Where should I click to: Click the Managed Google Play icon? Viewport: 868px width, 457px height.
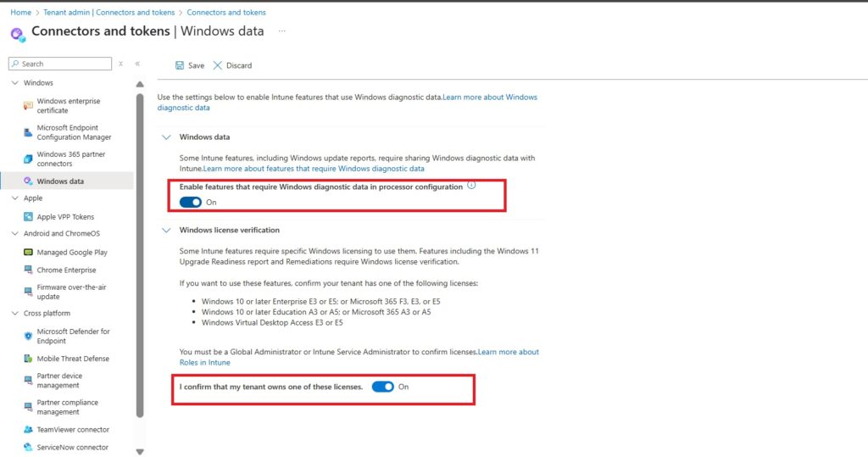click(28, 252)
